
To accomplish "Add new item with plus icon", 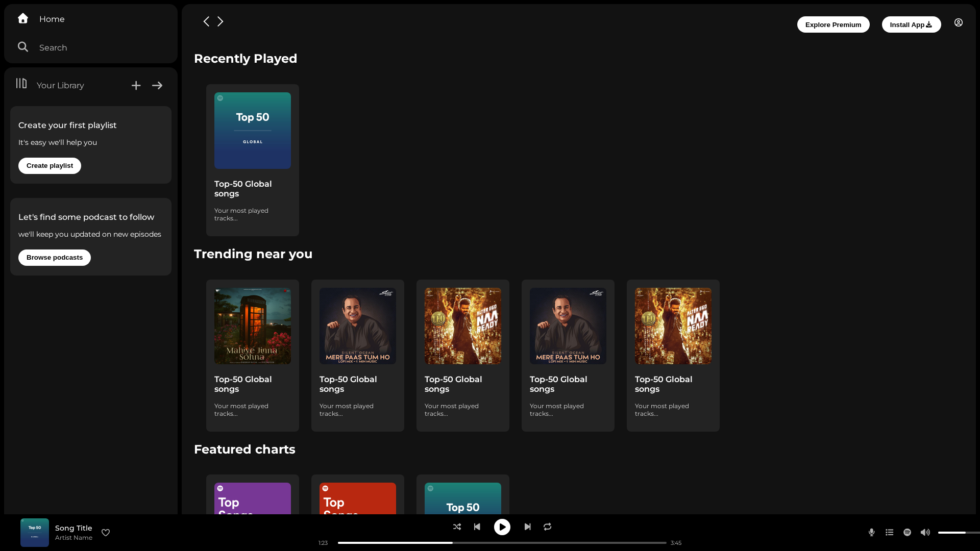I will (136, 86).
